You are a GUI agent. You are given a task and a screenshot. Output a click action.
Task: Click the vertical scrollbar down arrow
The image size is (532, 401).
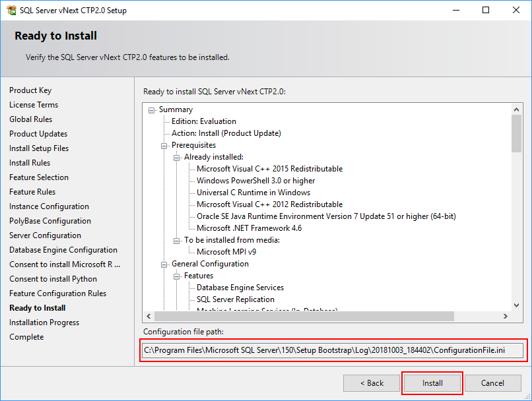[x=516, y=305]
